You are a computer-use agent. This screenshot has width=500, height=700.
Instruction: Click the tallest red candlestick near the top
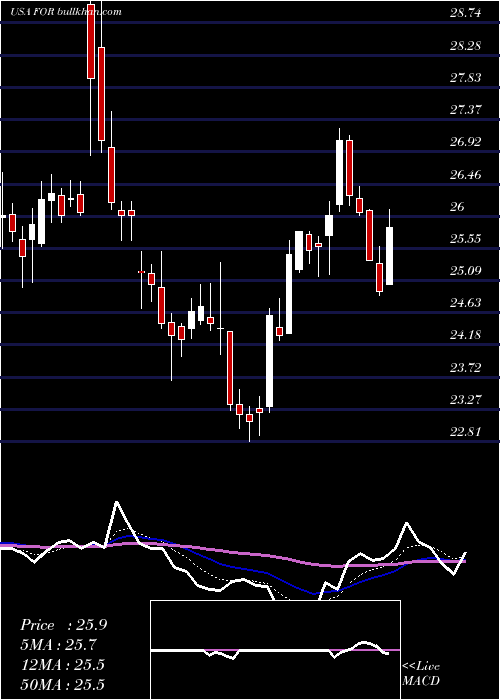(x=102, y=94)
